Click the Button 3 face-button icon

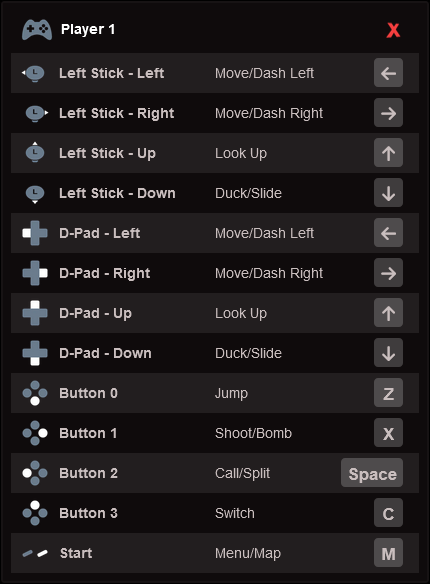coord(35,513)
